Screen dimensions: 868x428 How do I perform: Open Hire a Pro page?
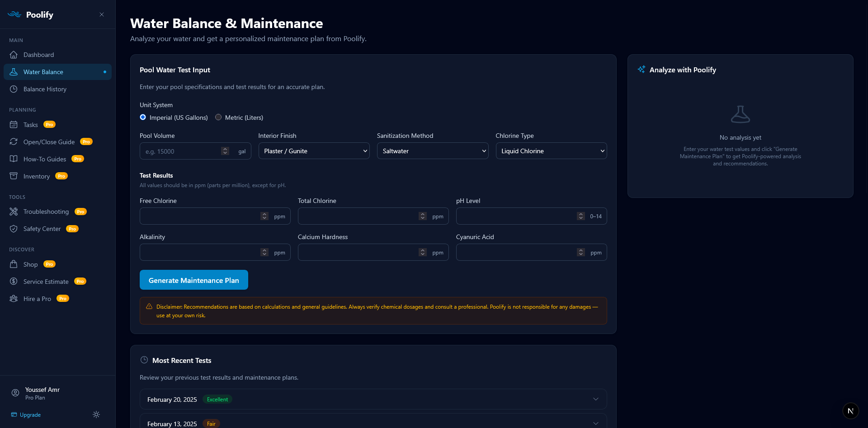tap(57, 298)
